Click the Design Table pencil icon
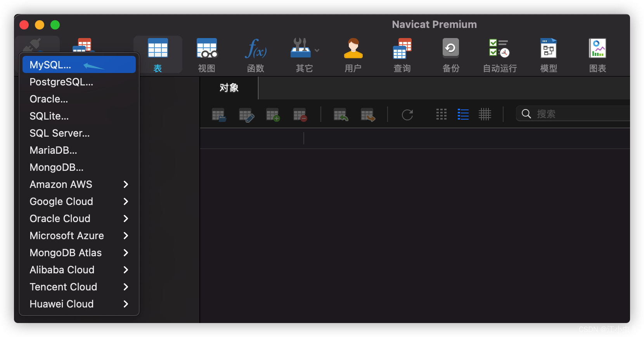This screenshot has width=644, height=337. pos(246,115)
